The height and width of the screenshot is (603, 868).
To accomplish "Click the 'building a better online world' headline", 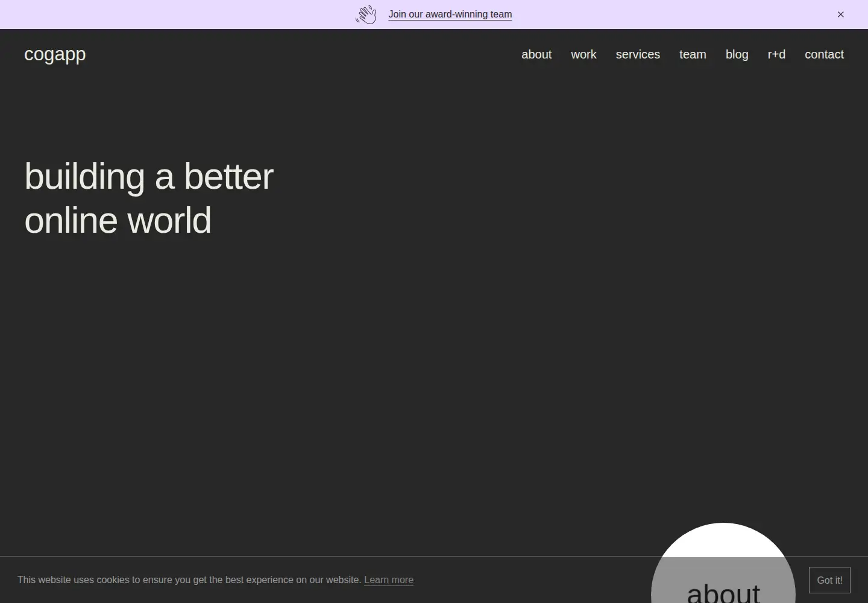I will (x=149, y=198).
